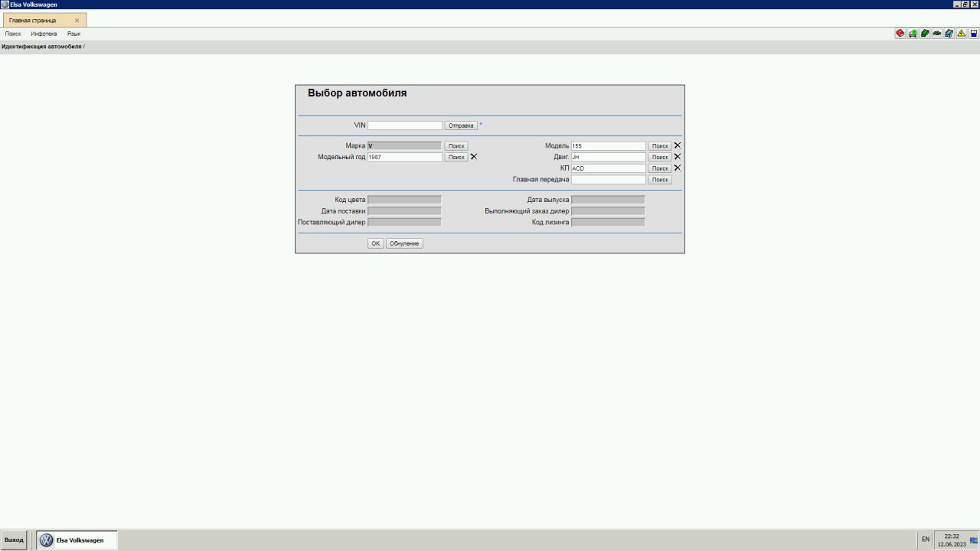
Task: Click the teal car toolbar icon
Action: click(949, 34)
